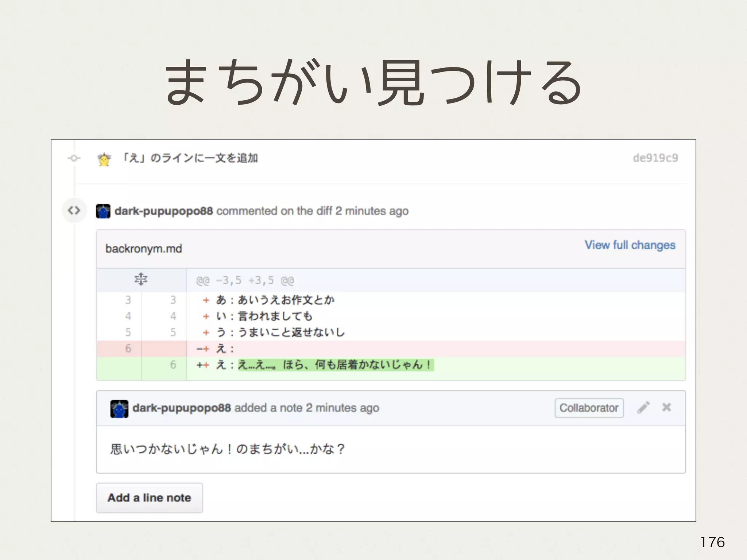Open commit hash de919c9
The height and width of the screenshot is (560, 747).
[x=655, y=158]
